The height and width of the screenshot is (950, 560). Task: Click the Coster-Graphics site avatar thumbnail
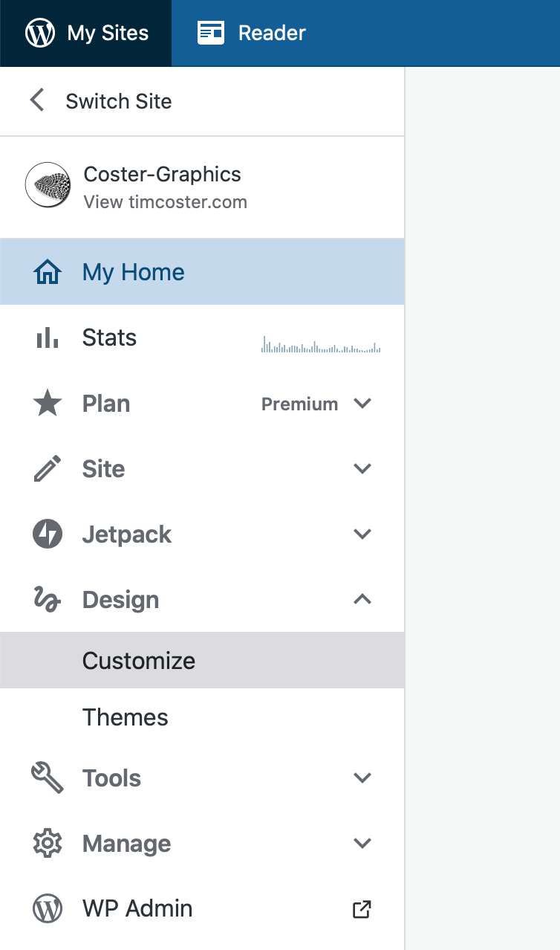(x=48, y=185)
